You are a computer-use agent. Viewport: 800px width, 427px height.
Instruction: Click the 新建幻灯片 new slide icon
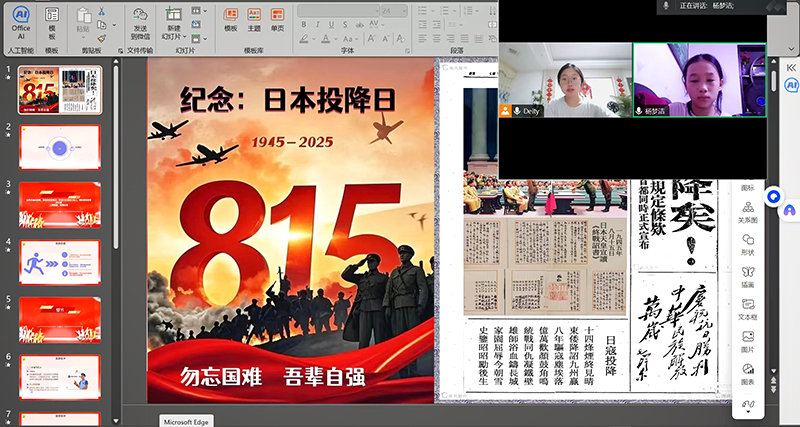173,14
